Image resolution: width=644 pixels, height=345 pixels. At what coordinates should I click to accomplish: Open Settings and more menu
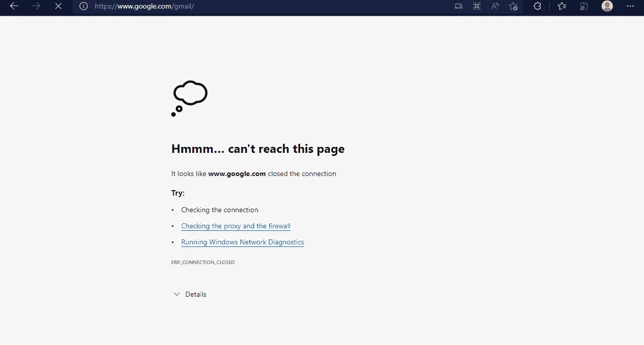click(x=630, y=6)
